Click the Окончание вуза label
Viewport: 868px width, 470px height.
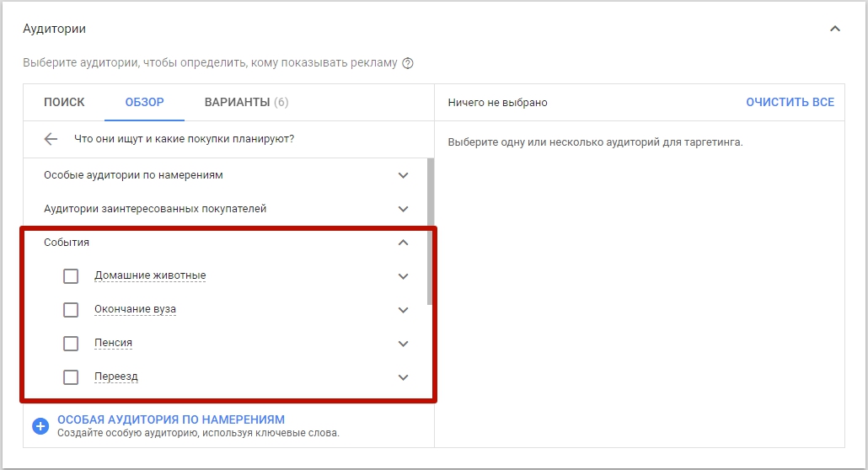point(135,309)
